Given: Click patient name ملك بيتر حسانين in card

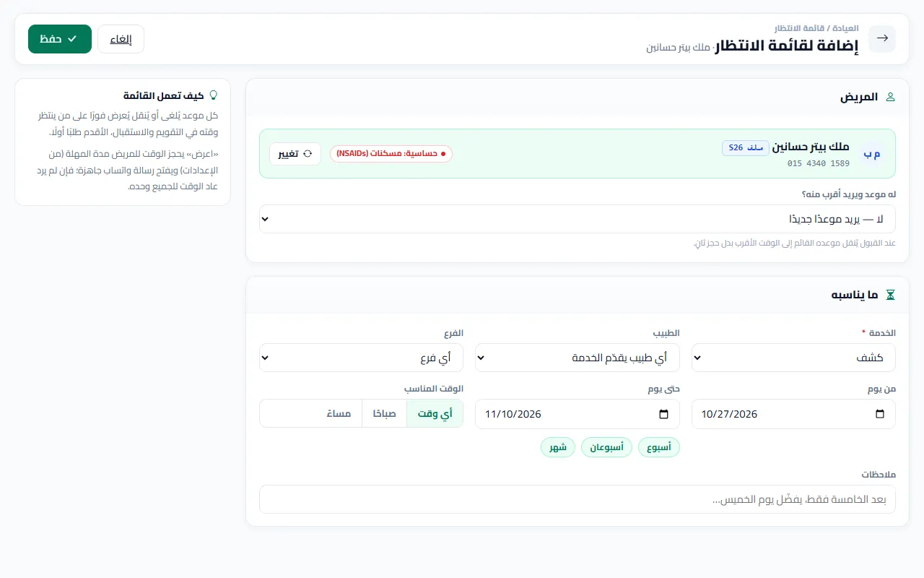Looking at the screenshot, I should (811, 147).
